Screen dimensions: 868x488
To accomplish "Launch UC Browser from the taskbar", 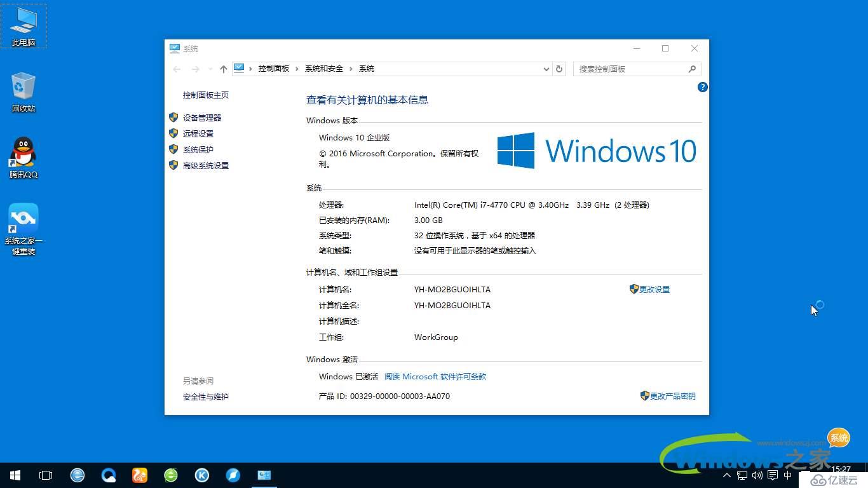I will pyautogui.click(x=140, y=475).
